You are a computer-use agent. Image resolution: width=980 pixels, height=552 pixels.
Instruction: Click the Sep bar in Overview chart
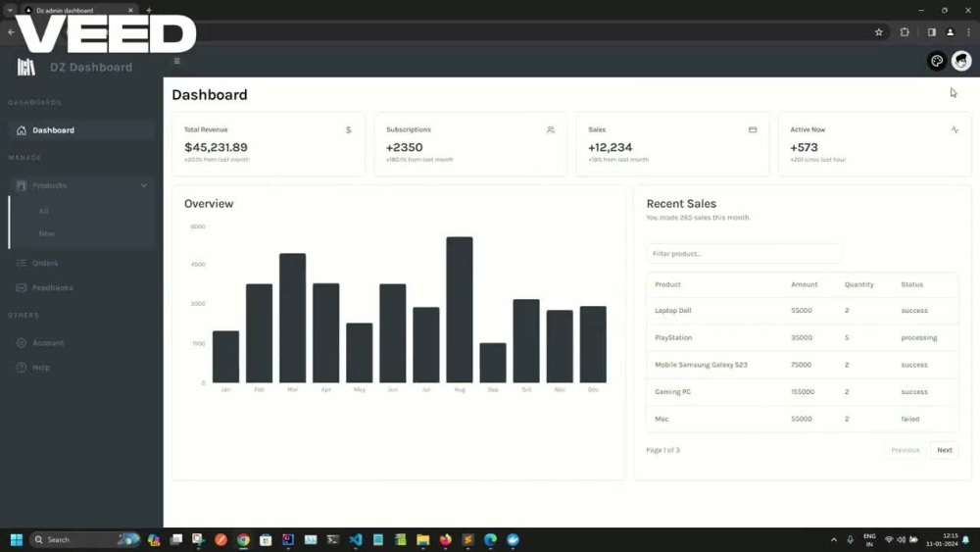tap(493, 363)
